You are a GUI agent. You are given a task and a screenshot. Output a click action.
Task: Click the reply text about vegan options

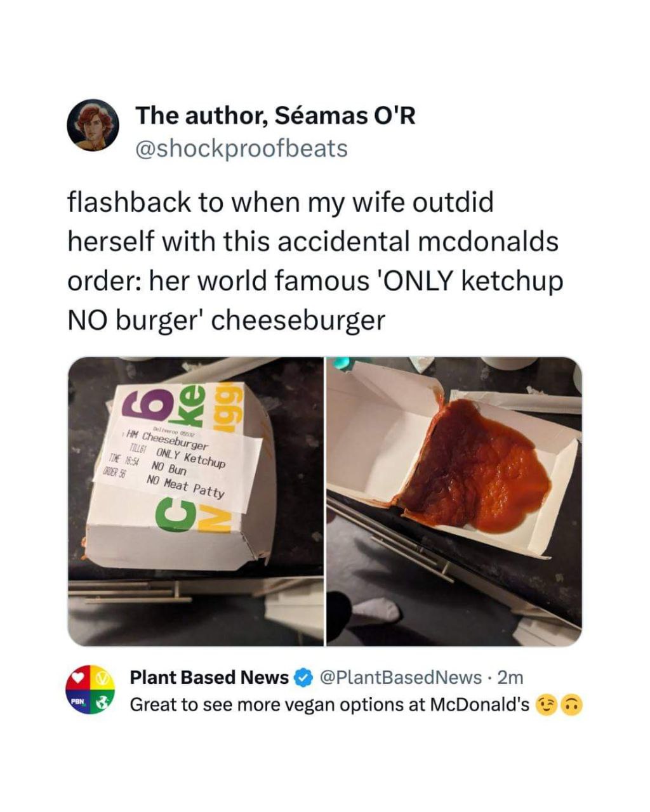329,705
